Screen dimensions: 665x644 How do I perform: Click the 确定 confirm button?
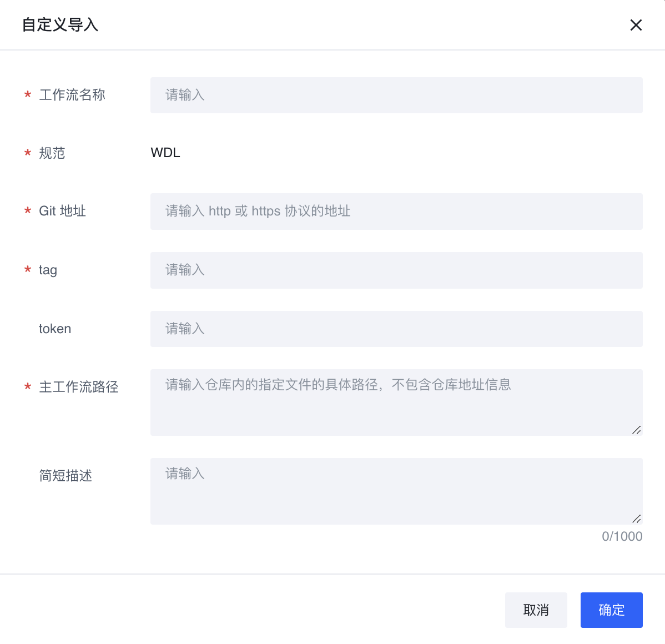click(x=611, y=610)
